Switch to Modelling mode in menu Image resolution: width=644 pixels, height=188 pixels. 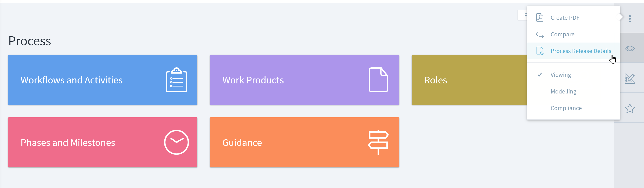click(563, 92)
